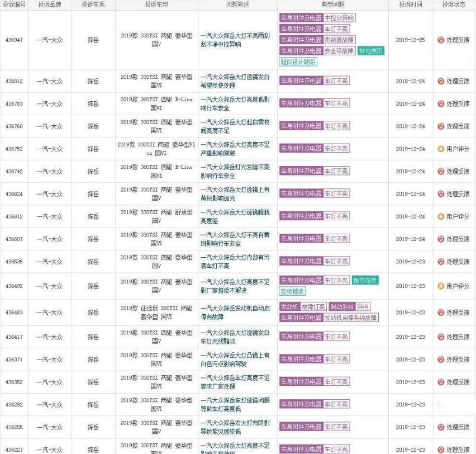Click status icon in row 436227
This screenshot has width=476, height=454.
(441, 450)
